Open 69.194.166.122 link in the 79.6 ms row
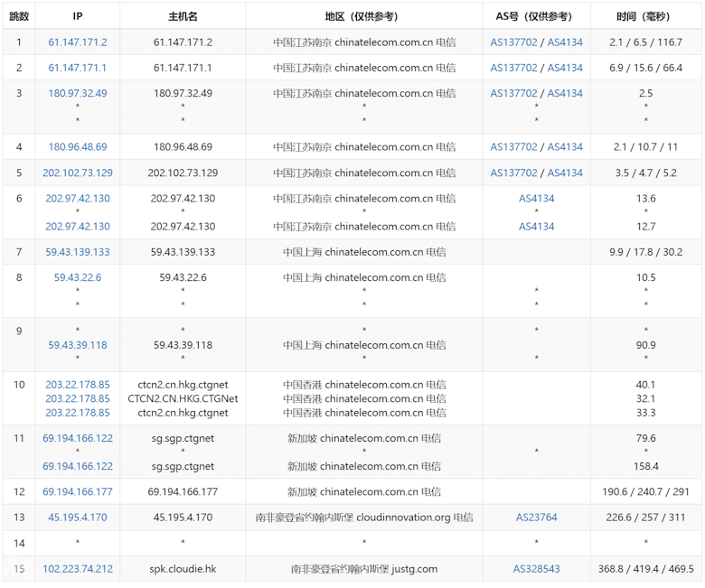The height and width of the screenshot is (588, 705). 78,438
